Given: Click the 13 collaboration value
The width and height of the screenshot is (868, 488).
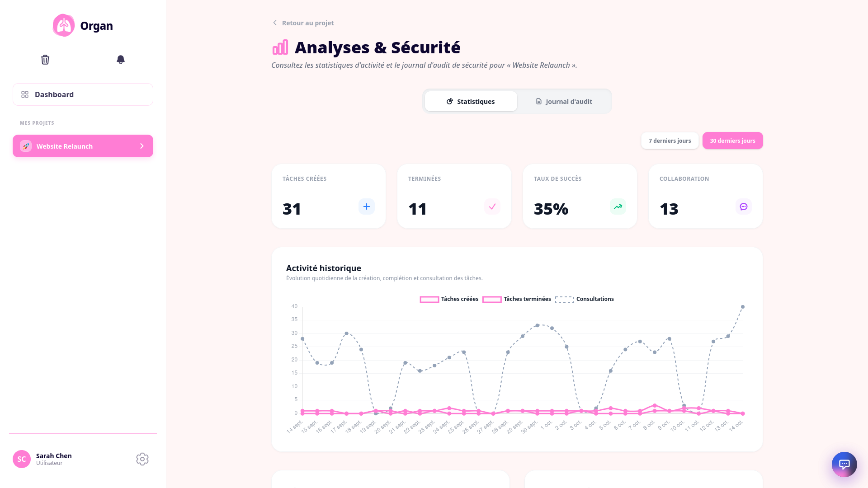Looking at the screenshot, I should (669, 209).
